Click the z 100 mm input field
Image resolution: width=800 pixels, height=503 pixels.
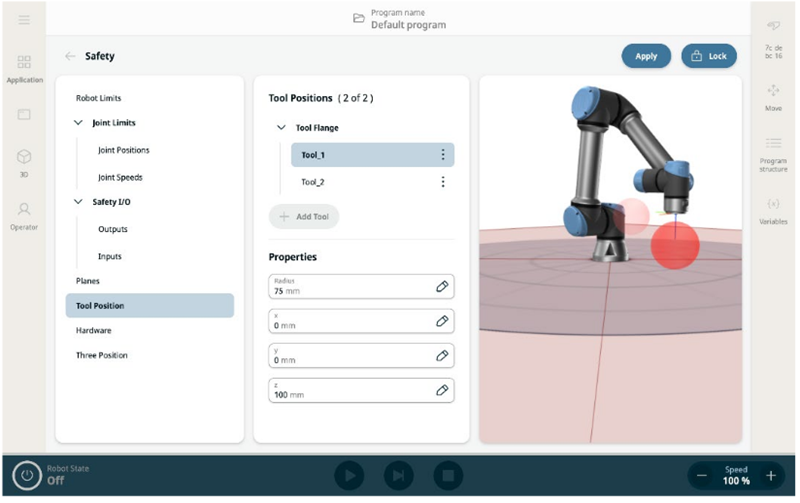(350, 391)
